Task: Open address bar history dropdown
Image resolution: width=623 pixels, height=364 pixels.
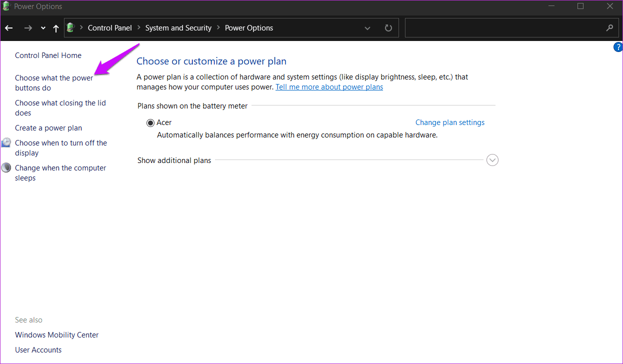Action: tap(368, 28)
